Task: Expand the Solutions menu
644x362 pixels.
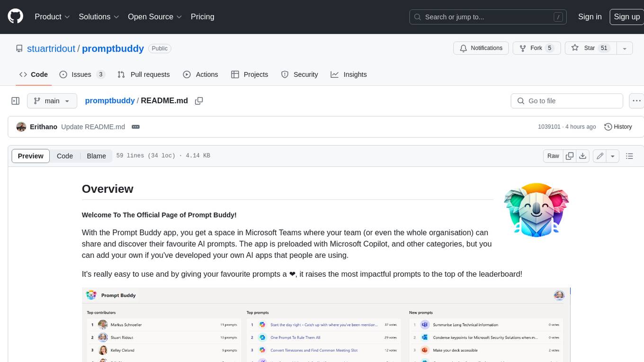Action: coord(99,17)
